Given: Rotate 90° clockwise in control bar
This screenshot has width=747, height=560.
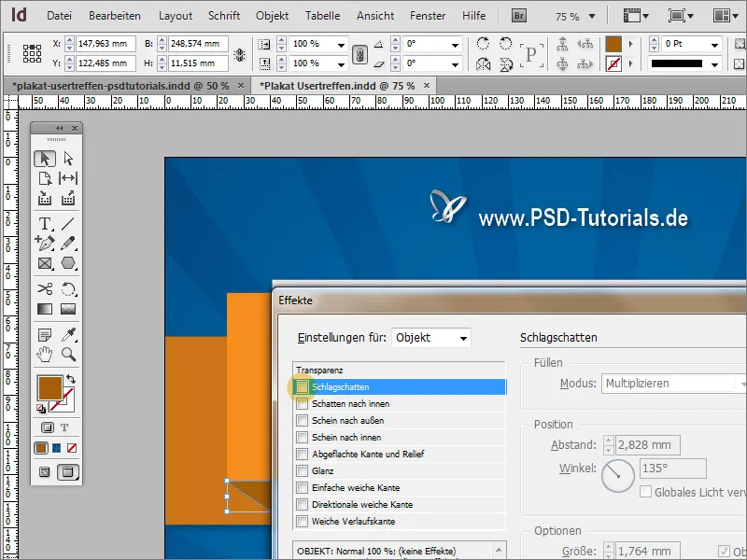Looking at the screenshot, I should tap(483, 44).
